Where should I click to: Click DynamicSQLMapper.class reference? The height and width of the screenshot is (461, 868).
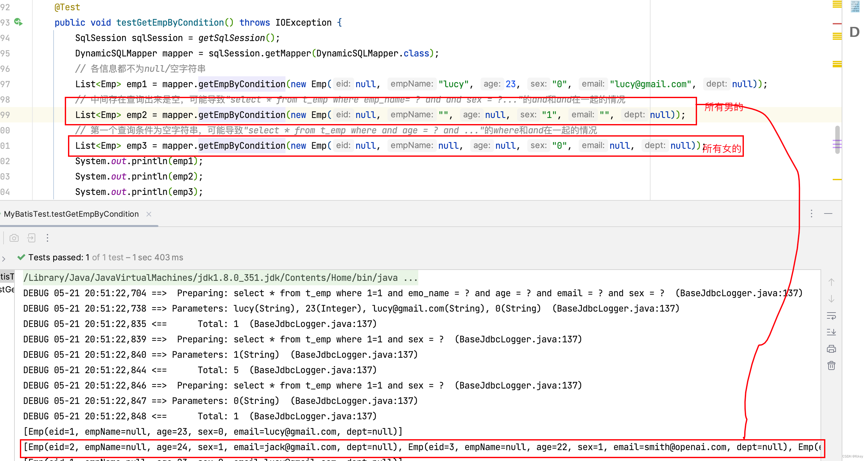pyautogui.click(x=373, y=54)
